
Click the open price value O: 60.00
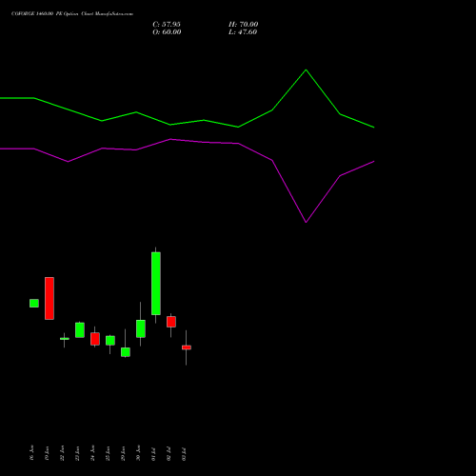167,32
